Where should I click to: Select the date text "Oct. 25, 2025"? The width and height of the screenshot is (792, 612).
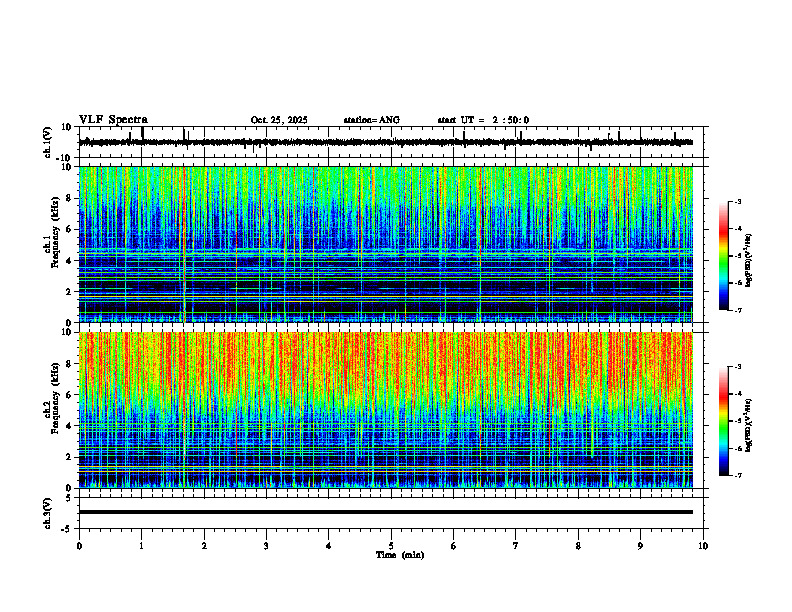(x=279, y=120)
